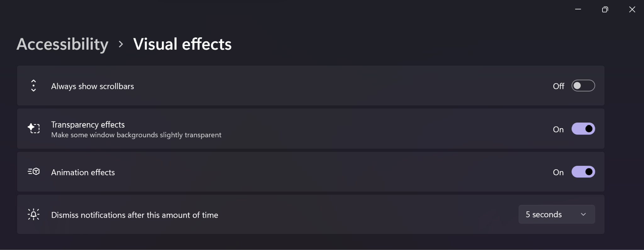Click the Animation effects cube icon
The image size is (644, 250).
34,171
